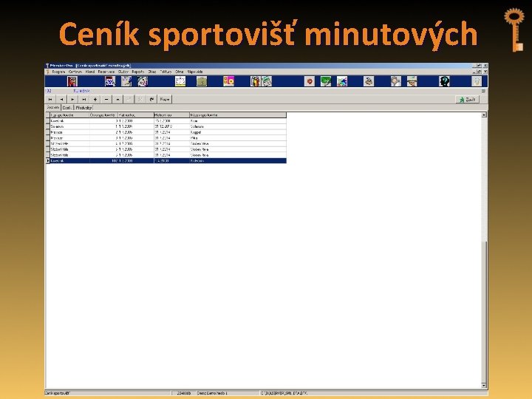
Task: Click the grey-haired person toolbar icon
Action: point(395,81)
